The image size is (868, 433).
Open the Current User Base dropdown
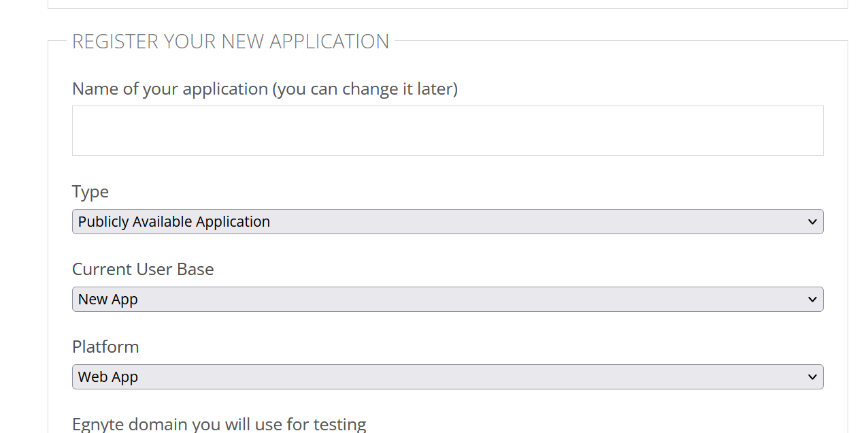coord(448,300)
